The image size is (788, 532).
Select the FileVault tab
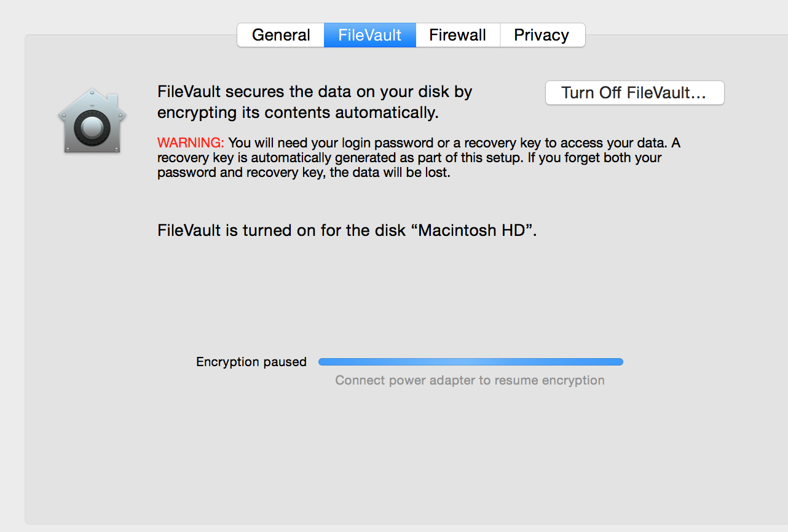point(370,35)
